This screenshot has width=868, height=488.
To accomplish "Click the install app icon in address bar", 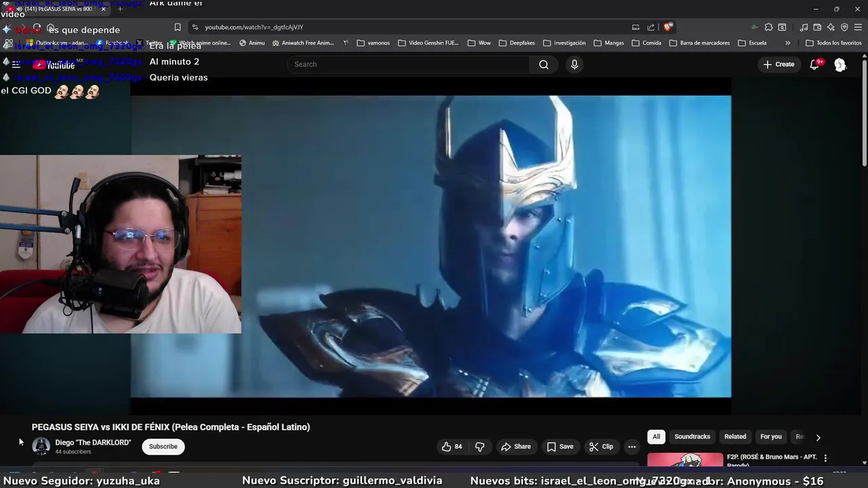I will tap(635, 27).
